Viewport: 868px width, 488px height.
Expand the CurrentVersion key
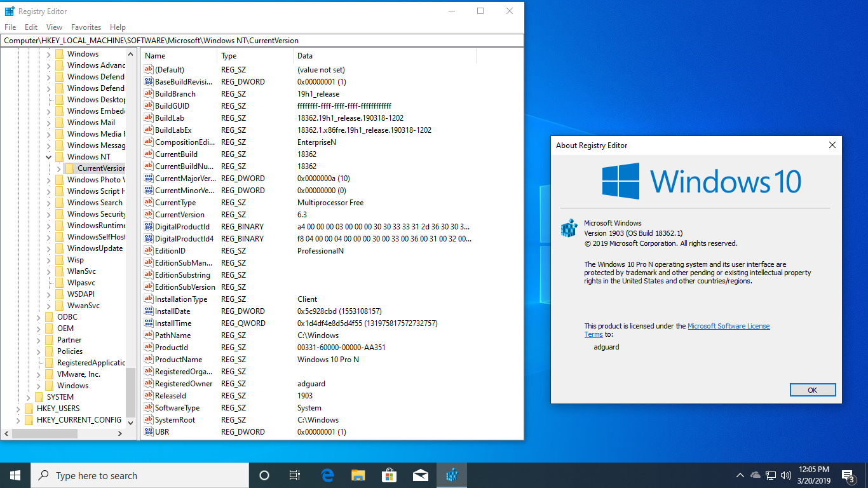58,168
